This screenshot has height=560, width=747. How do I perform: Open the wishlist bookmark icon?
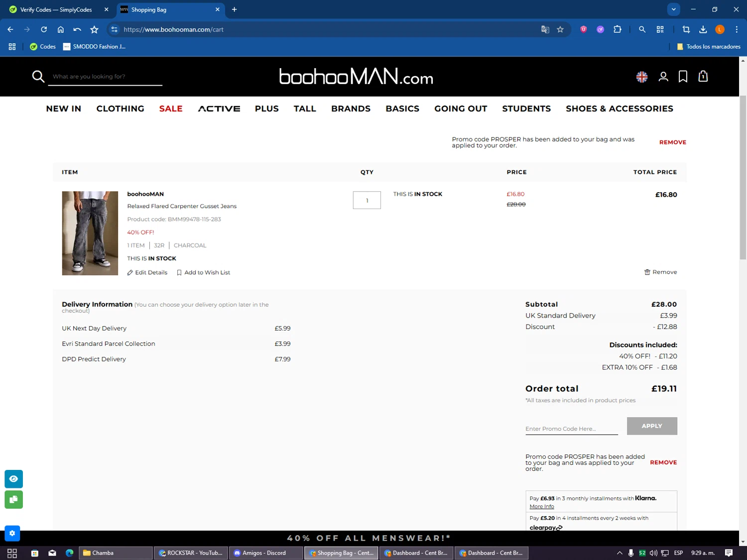683,77
